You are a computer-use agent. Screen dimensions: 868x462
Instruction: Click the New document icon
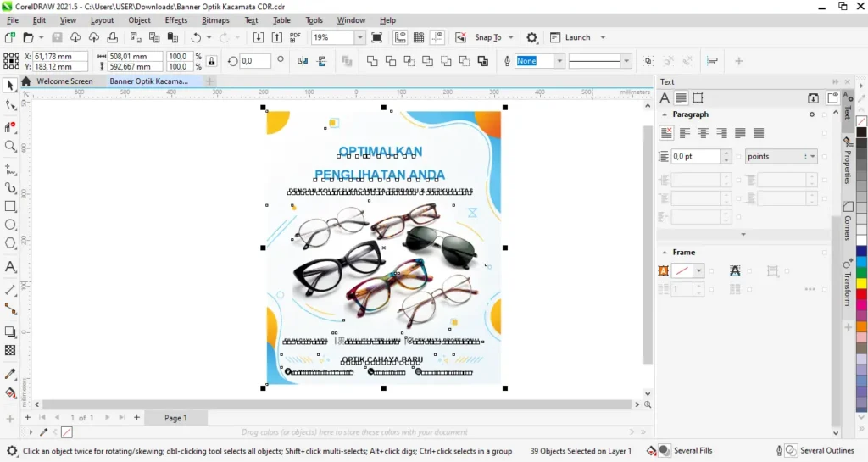tap(10, 37)
